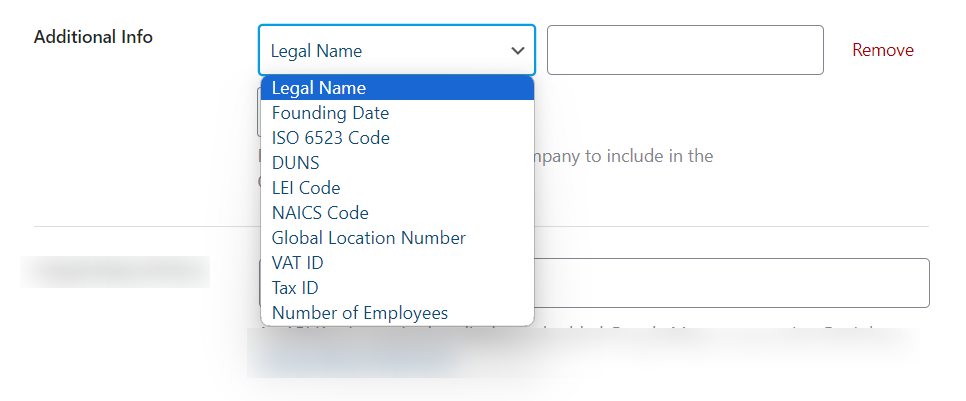The width and height of the screenshot is (966, 401).
Task: Click the dropdown chevron arrow
Action: (518, 51)
